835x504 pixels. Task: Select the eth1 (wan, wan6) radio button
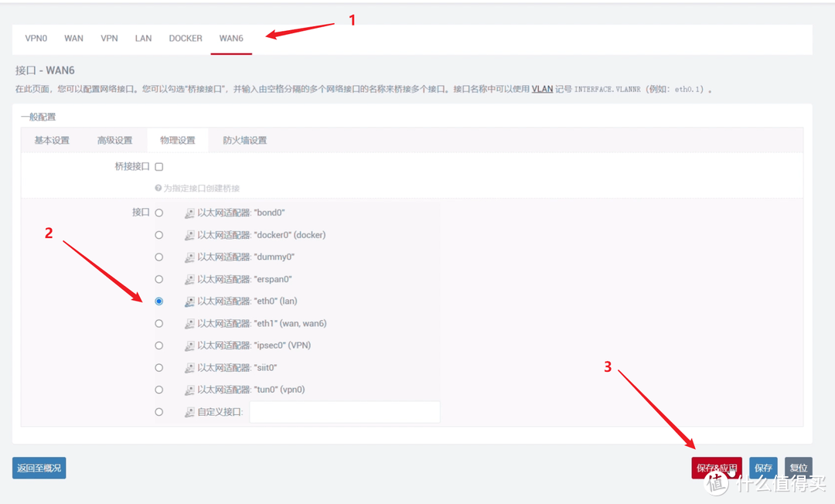pos(159,323)
